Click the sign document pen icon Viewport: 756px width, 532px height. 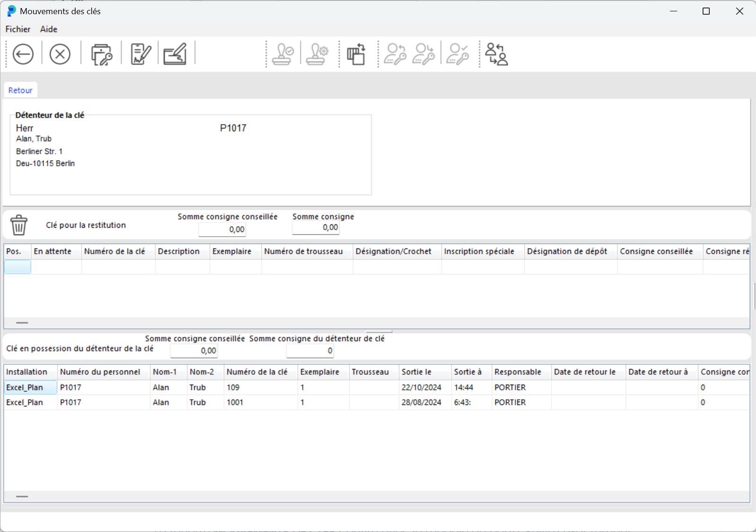point(140,54)
